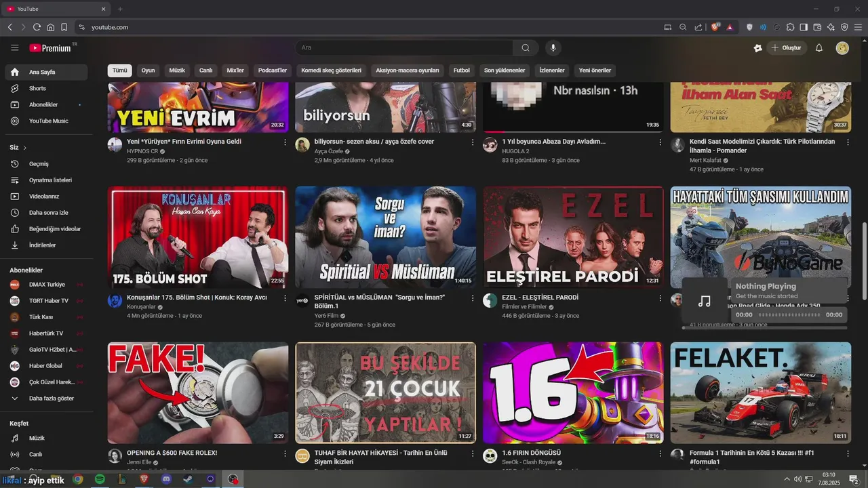Go to Abonelikler in sidebar
The width and height of the screenshot is (868, 488).
point(46,104)
